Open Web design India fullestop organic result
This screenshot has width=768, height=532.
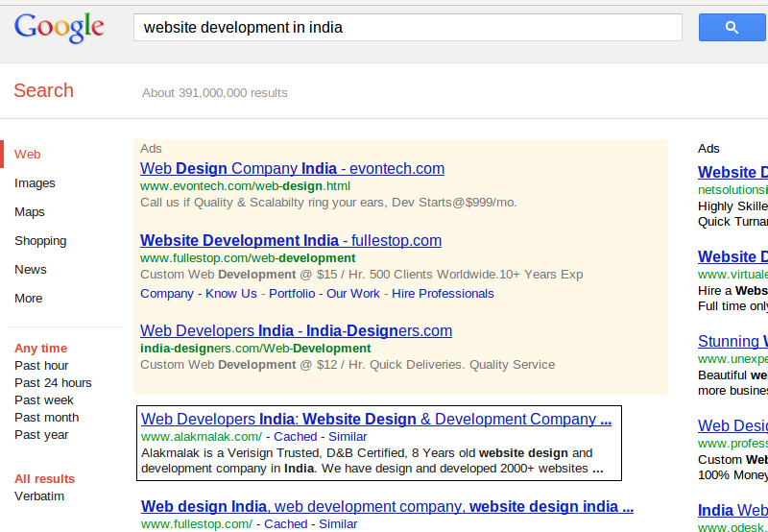(x=387, y=506)
